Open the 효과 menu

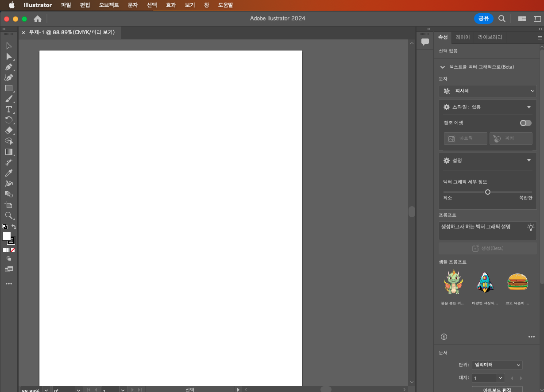tap(170, 5)
